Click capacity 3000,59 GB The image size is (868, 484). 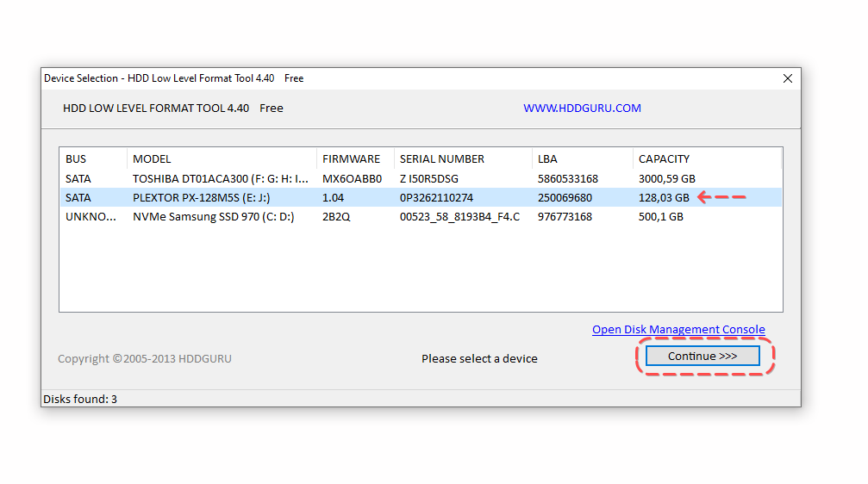(667, 178)
